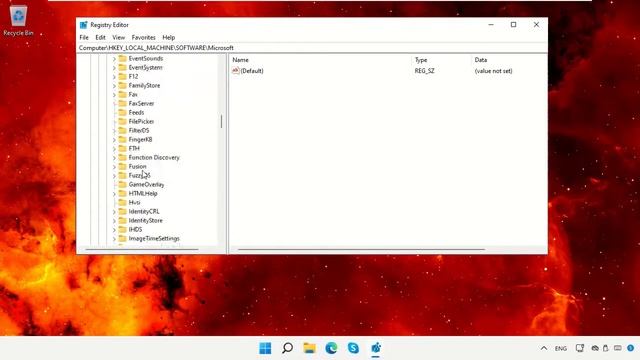640x360 pixels.
Task: Open the View menu
Action: tap(119, 37)
